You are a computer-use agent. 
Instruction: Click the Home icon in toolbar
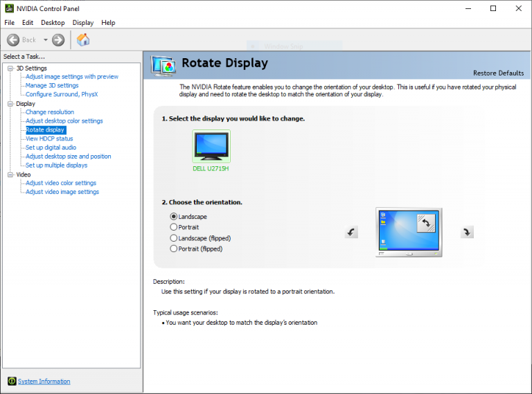pos(83,39)
